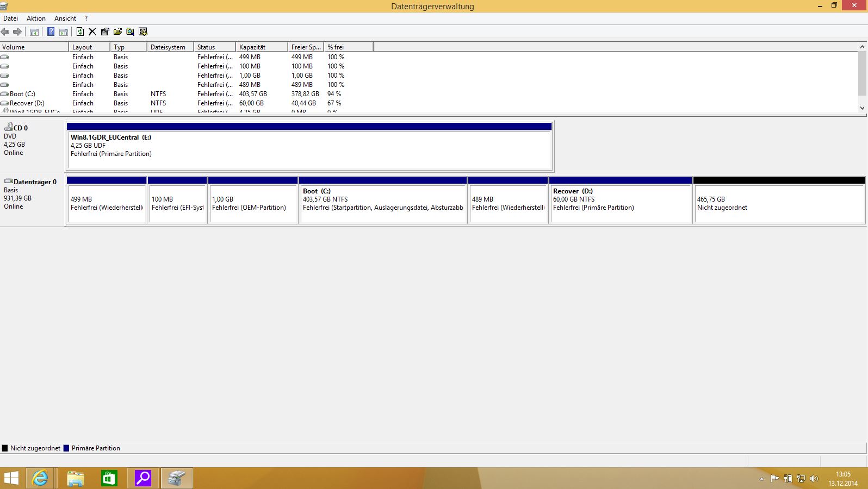Toggle console tree pane icon
This screenshot has width=868, height=489.
(34, 32)
